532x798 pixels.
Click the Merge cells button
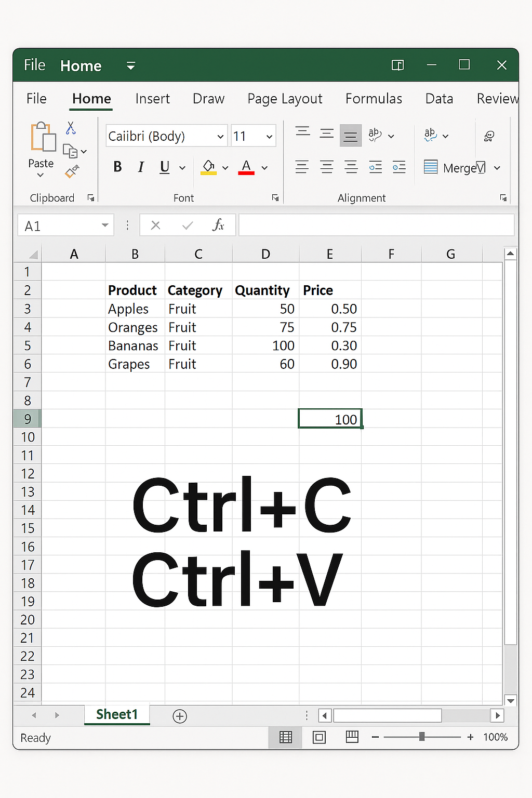click(455, 167)
